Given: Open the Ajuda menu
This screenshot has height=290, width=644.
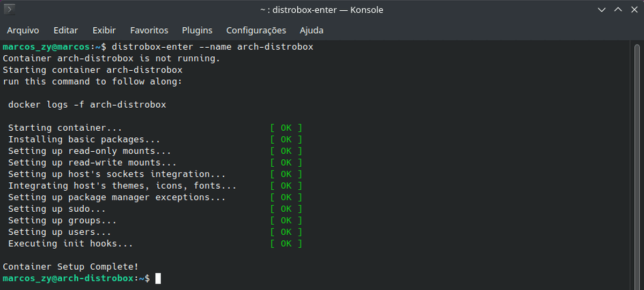Looking at the screenshot, I should click(x=311, y=31).
